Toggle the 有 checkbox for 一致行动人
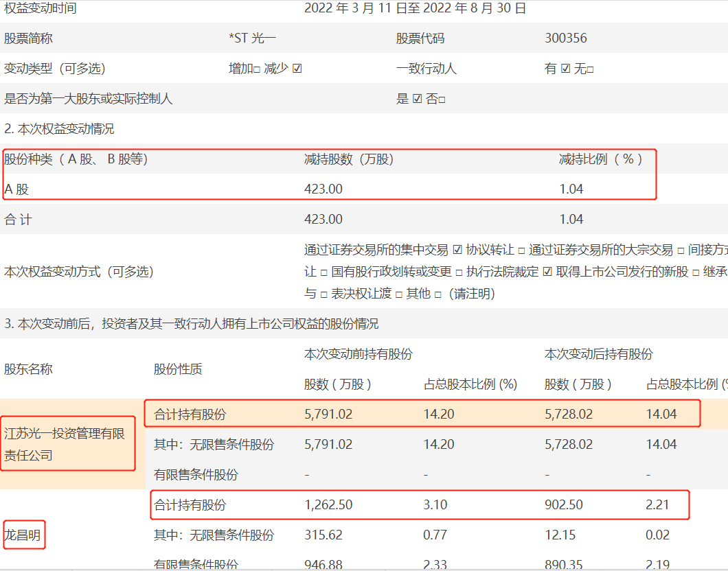 click(x=565, y=69)
